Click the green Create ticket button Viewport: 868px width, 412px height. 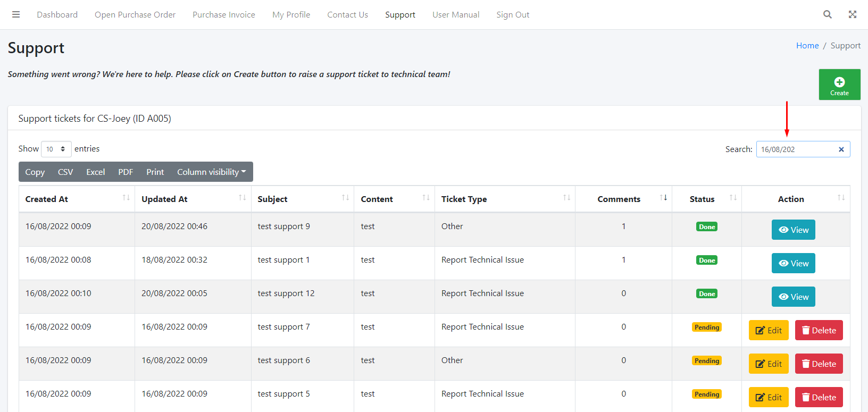pyautogui.click(x=839, y=85)
